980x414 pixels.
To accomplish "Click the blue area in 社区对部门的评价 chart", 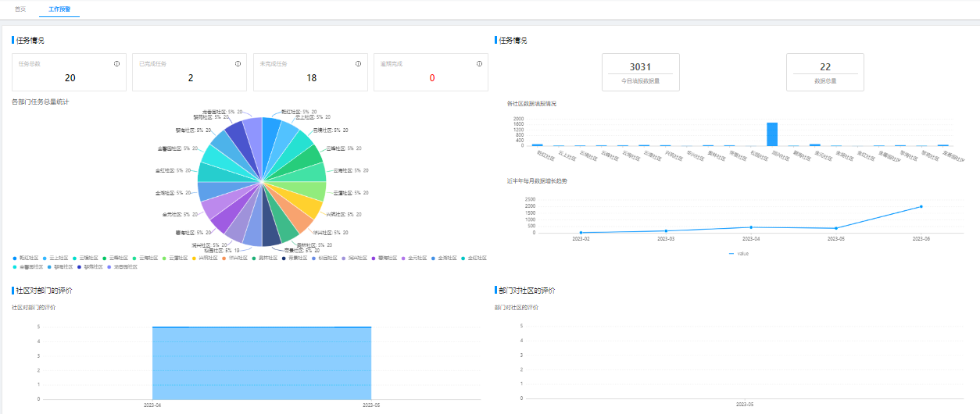I will tap(262, 363).
